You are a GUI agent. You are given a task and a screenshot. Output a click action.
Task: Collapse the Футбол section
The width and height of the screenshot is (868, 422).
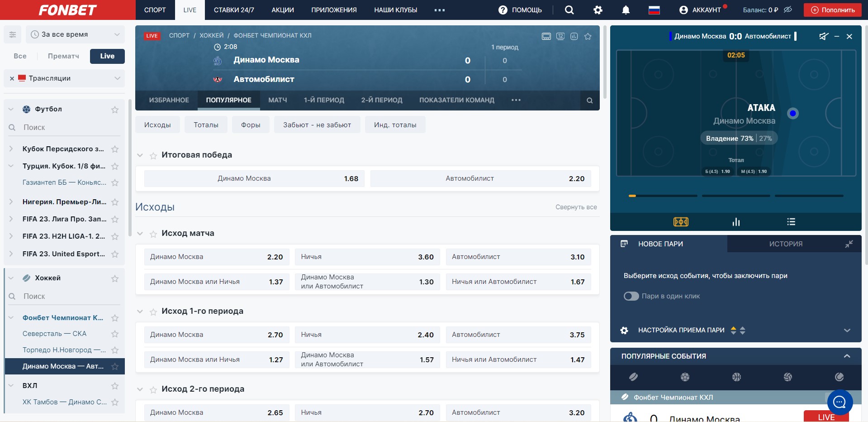coord(11,109)
